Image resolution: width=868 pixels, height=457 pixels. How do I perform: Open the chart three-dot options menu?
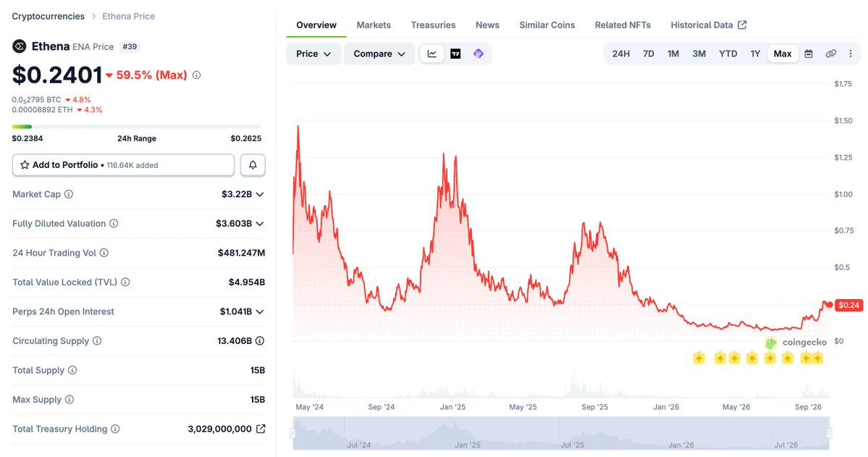pos(851,54)
